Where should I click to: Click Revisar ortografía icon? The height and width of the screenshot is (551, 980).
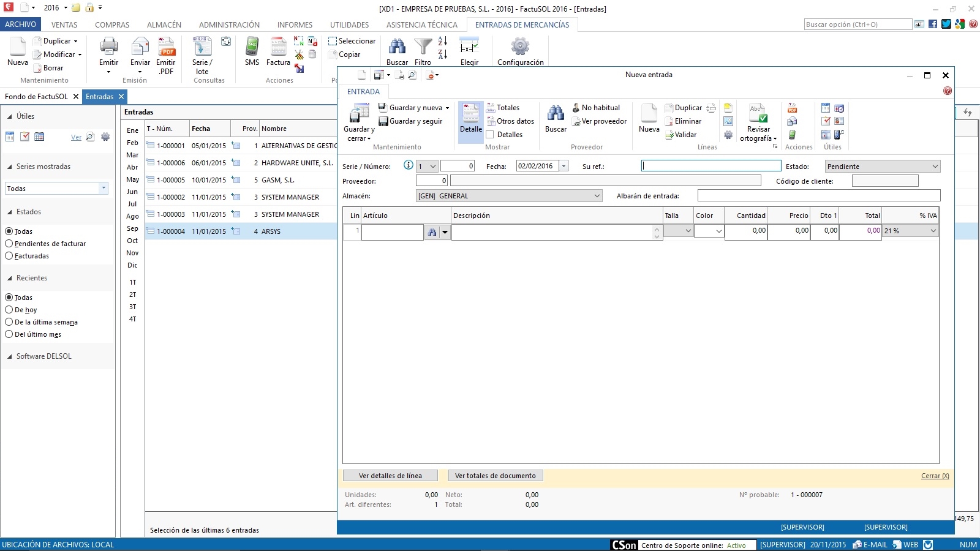(x=758, y=113)
